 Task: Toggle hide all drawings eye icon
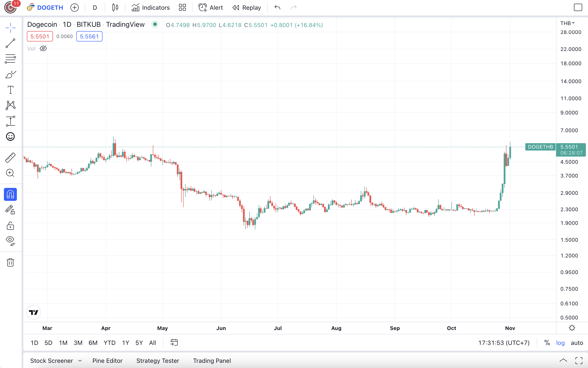(x=10, y=241)
